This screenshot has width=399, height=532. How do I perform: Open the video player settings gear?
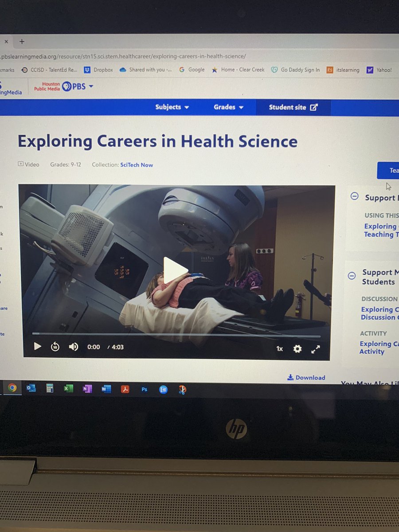297,349
